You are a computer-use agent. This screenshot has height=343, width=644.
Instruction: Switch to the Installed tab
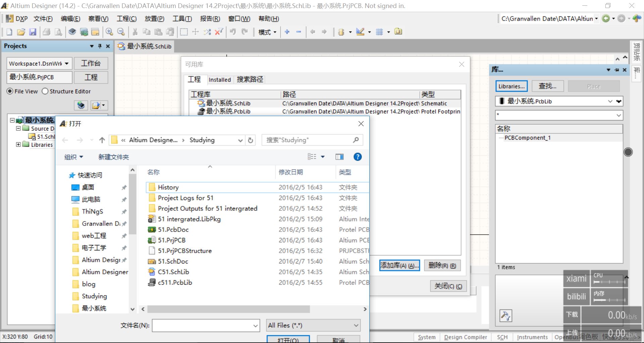coord(220,80)
